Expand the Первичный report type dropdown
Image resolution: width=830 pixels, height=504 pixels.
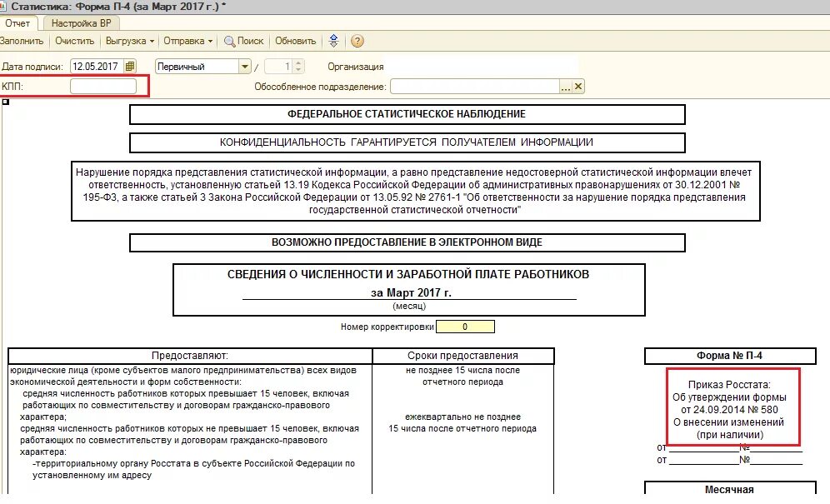coord(244,67)
